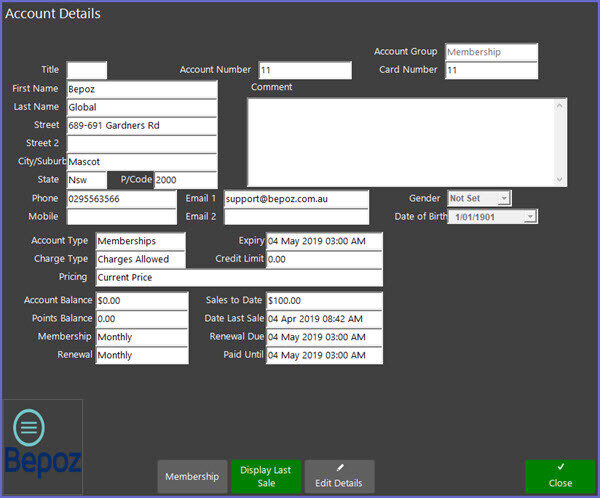Screen dimensions: 600x499
Task: Click the Edit Details pencil button
Action: pos(339,476)
